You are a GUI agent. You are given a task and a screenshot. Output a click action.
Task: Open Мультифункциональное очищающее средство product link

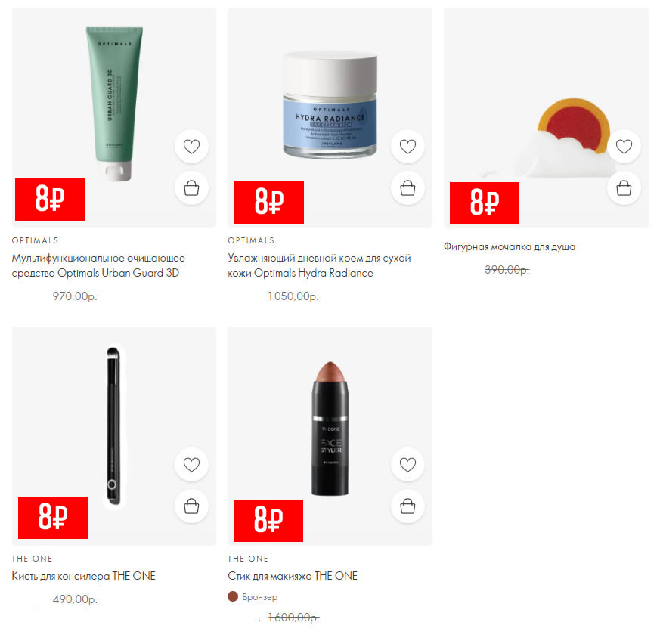click(98, 265)
